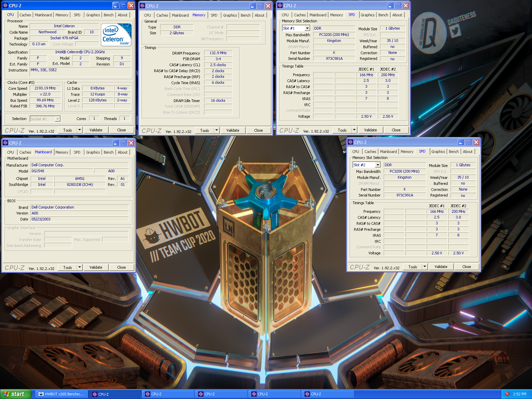Click the DRAM Frequency 132.9 MHz field

(218, 53)
